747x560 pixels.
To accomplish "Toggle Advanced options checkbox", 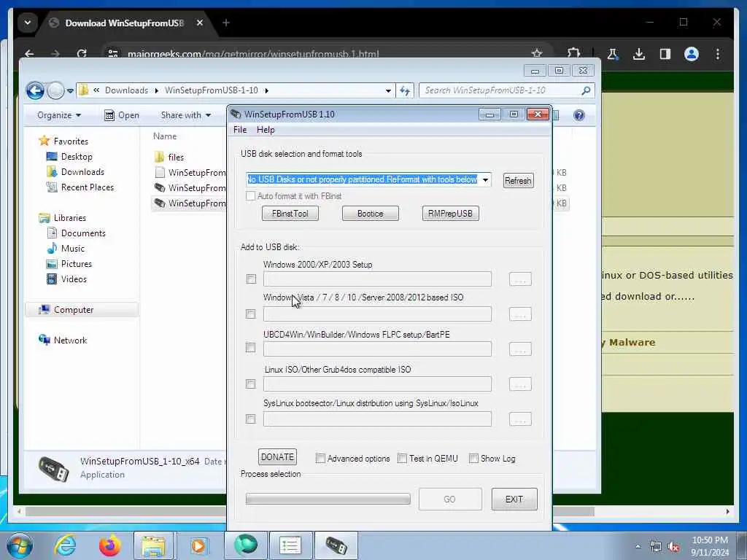I will 320,459.
